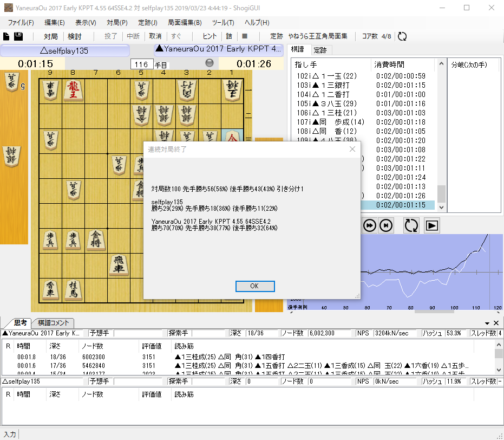Open the 編集(E) menu

point(55,23)
